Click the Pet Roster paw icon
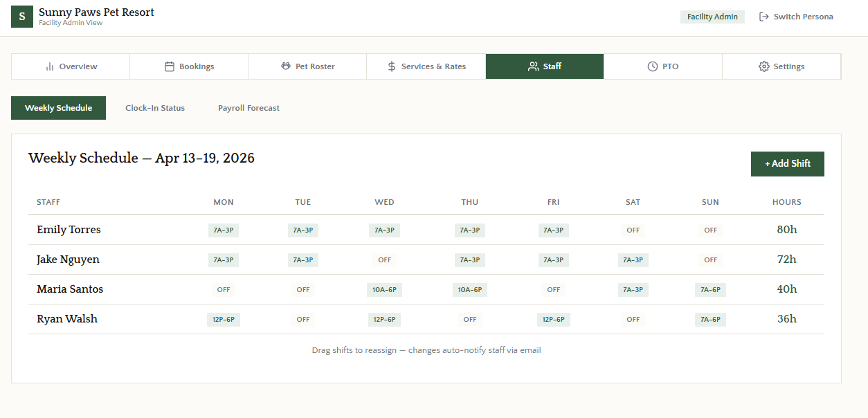This screenshot has width=868, height=418. tap(286, 66)
